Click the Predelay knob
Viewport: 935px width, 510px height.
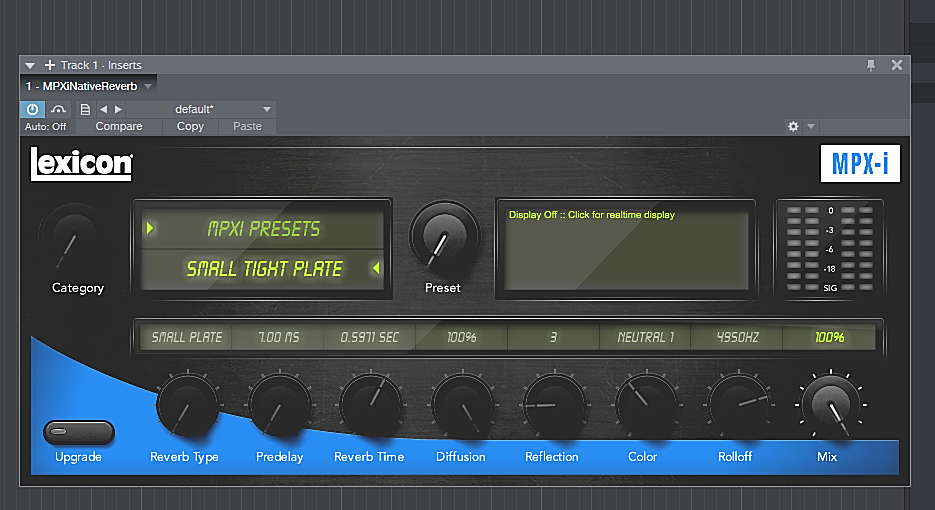[x=280, y=405]
